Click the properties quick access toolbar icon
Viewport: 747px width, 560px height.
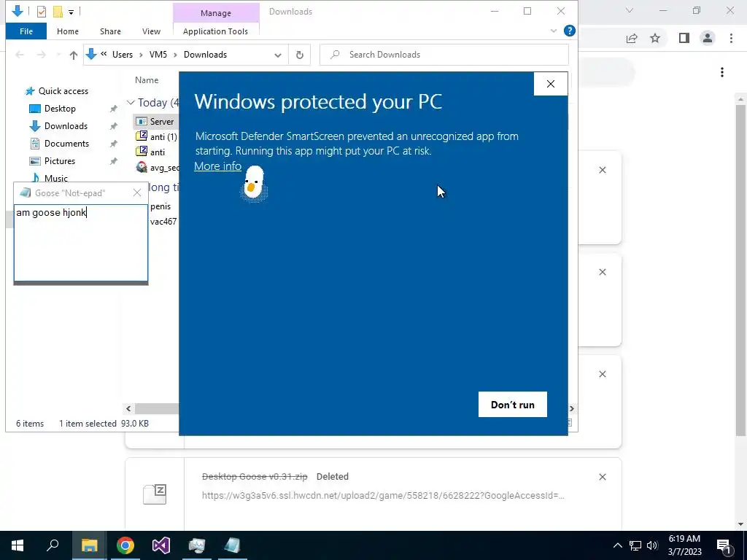[42, 12]
